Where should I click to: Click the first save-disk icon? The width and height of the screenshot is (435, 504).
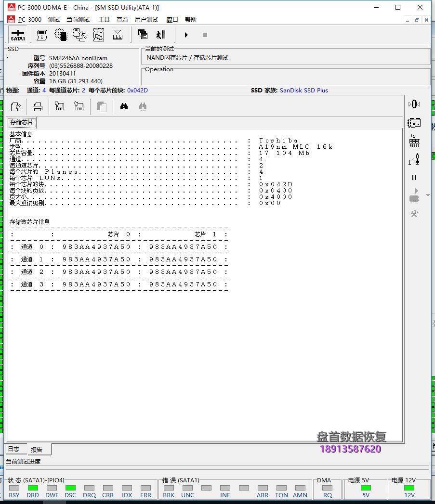pos(60,106)
